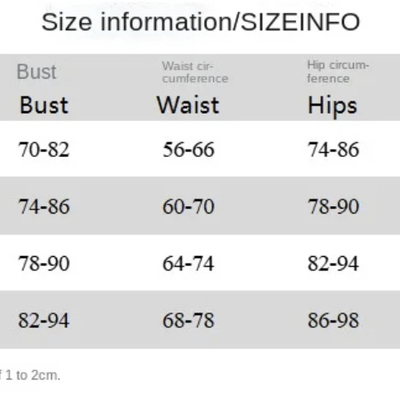The width and height of the screenshot is (400, 400).
Task: Select bust value 82-94 in last row
Action: (44, 320)
